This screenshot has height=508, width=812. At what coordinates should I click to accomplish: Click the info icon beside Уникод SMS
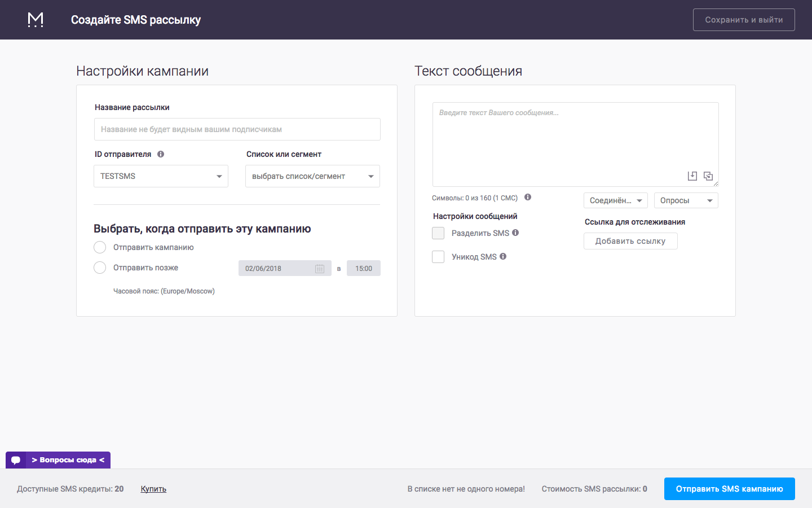[x=503, y=256]
